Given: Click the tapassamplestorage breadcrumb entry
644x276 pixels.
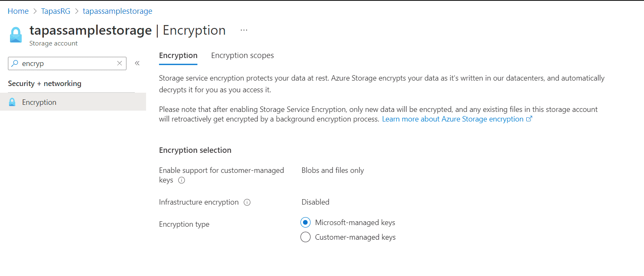Looking at the screenshot, I should click(117, 11).
